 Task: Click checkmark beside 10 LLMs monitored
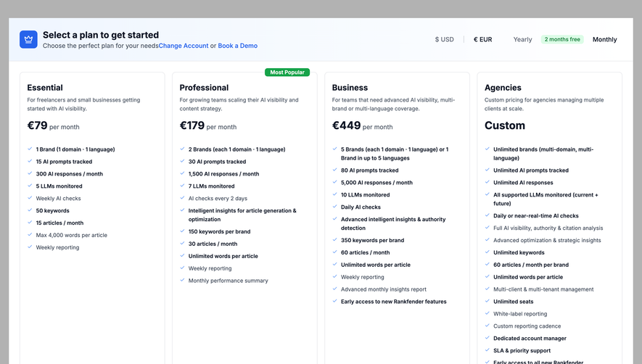335,194
